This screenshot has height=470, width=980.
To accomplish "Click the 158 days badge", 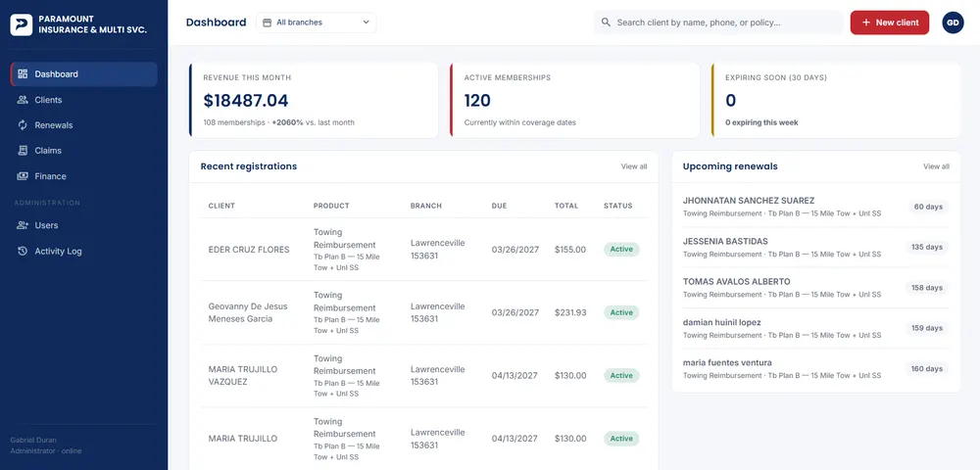I will 927,288.
